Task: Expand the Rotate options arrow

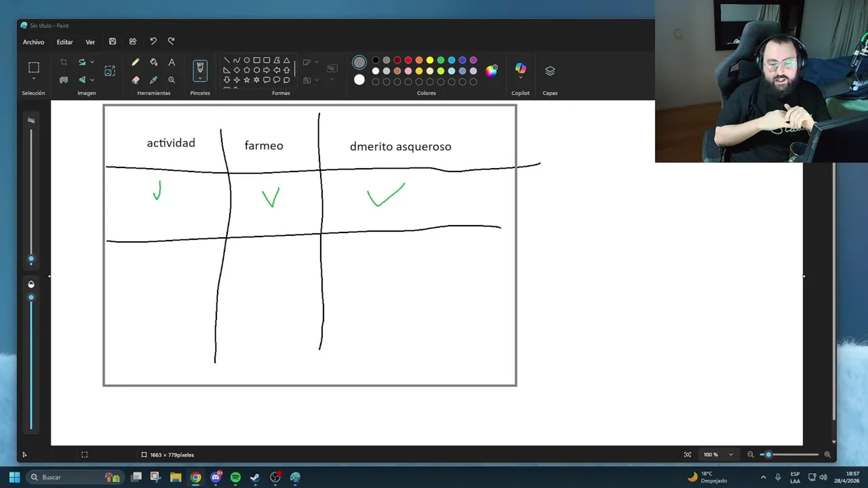Action: coord(92,62)
